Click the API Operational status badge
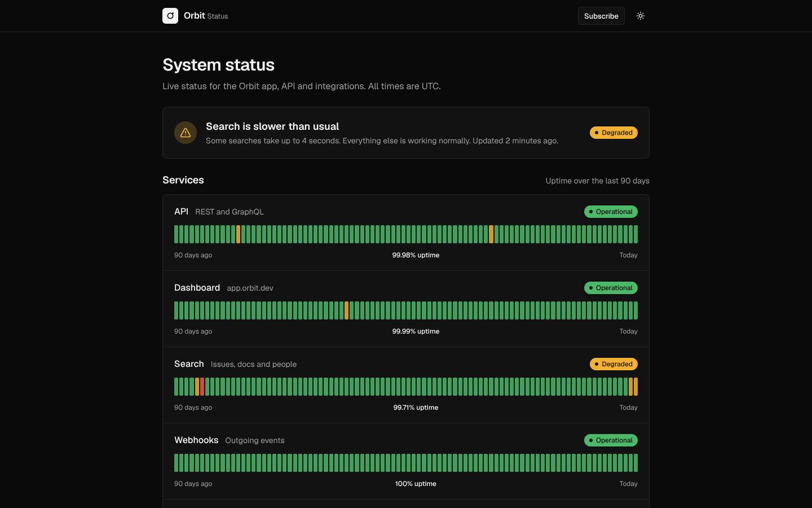 [x=611, y=212]
